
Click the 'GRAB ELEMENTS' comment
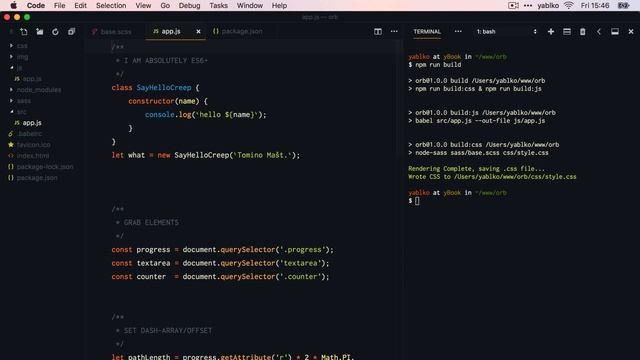pos(151,222)
